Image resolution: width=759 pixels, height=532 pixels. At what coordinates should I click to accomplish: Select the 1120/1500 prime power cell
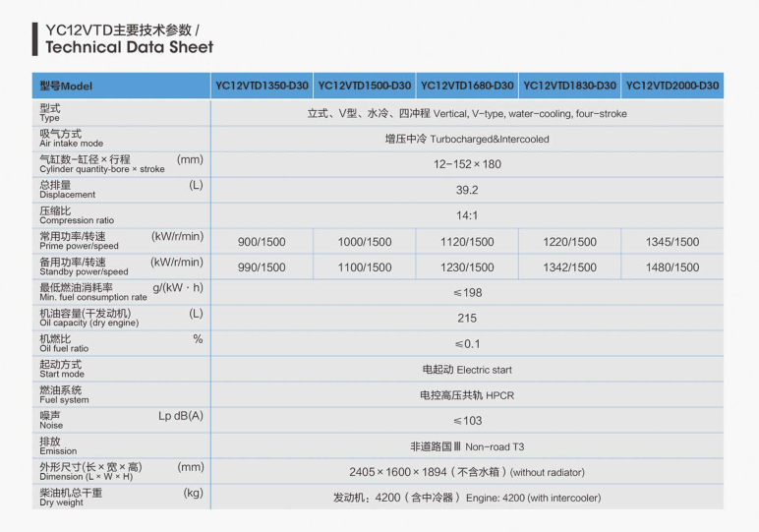(x=467, y=242)
